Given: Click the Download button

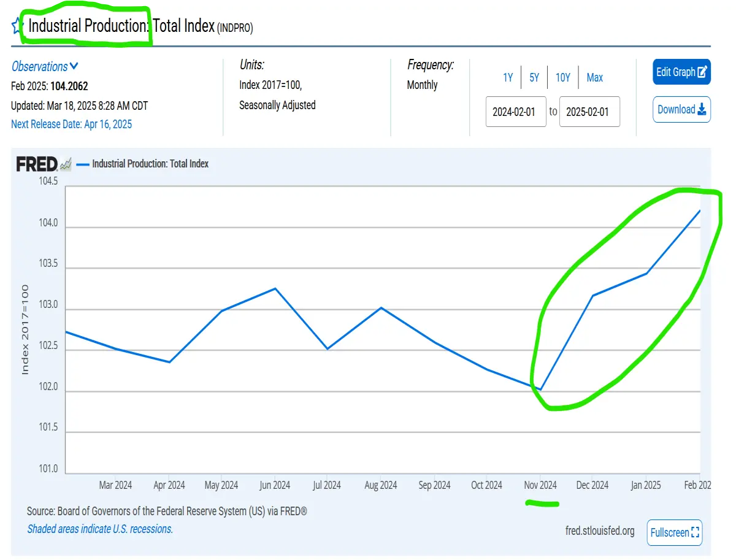Looking at the screenshot, I should [x=682, y=110].
